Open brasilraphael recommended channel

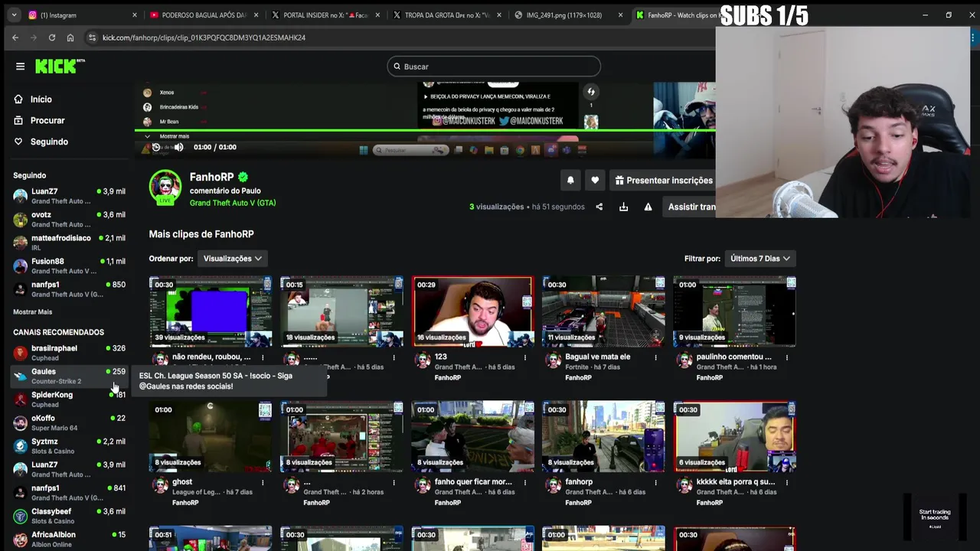pyautogui.click(x=69, y=353)
